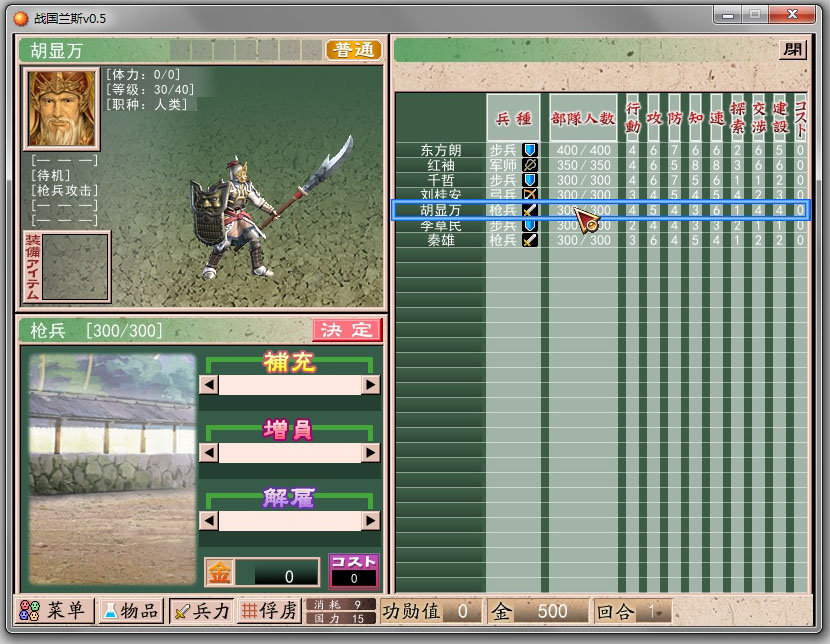Click 400 / 400 troops for 东方朗
This screenshot has height=644, width=830.
pos(583,150)
